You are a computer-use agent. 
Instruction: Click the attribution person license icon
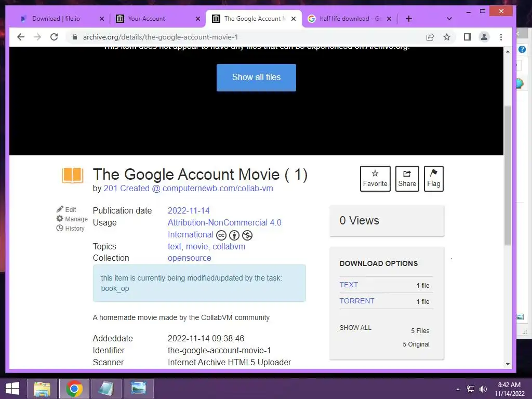234,235
